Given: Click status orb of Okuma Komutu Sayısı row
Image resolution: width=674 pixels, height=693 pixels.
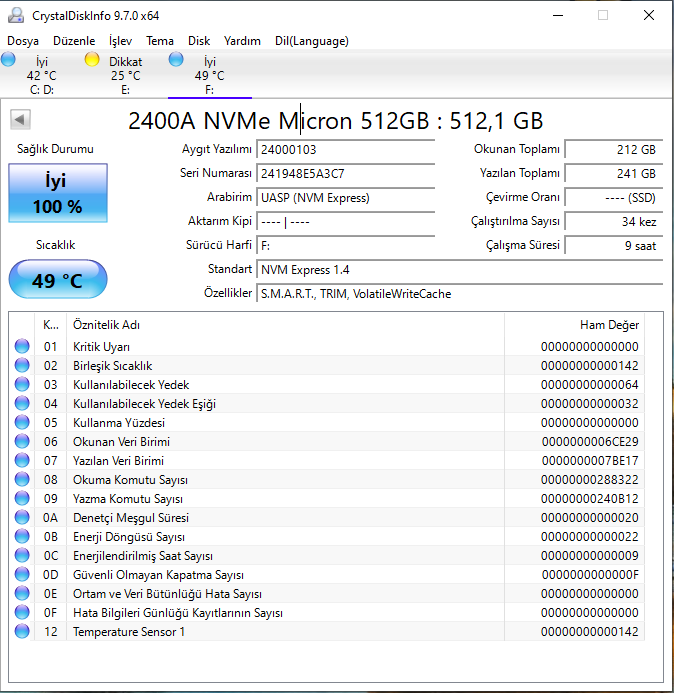Looking at the screenshot, I should [x=22, y=479].
